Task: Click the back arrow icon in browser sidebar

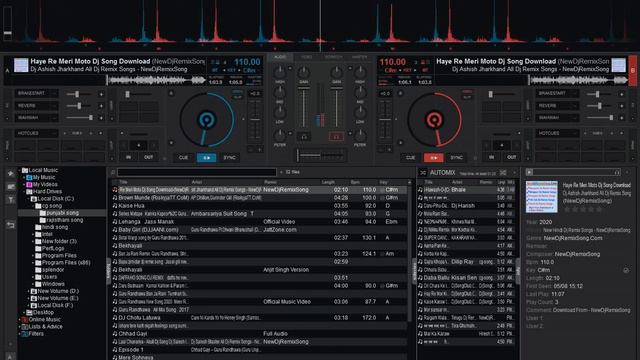Action: [x=11, y=225]
